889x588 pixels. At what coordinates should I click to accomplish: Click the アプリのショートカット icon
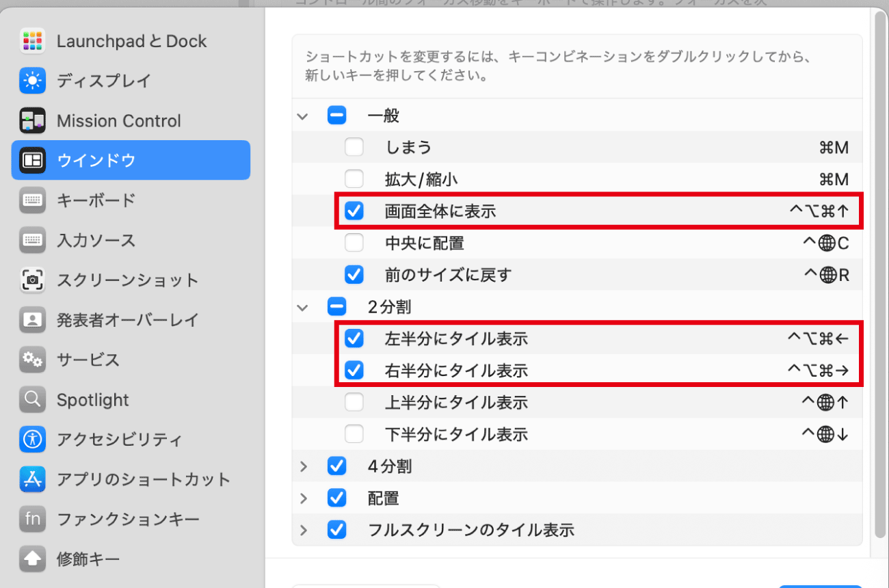(32, 479)
